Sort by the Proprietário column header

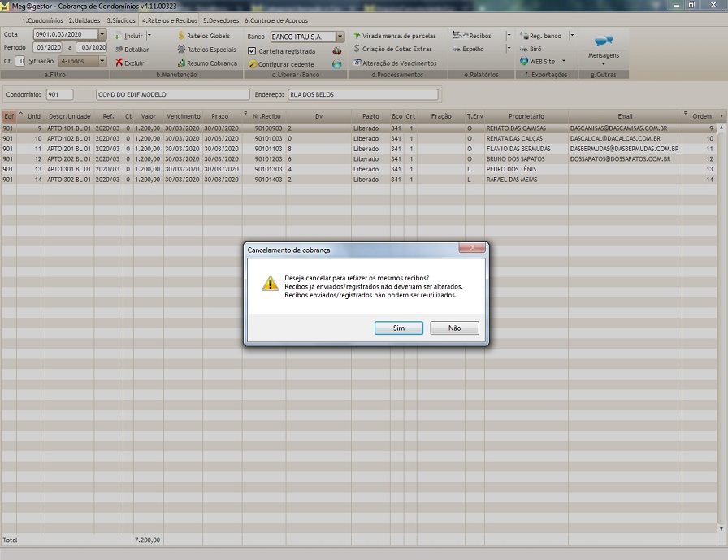[x=526, y=116]
